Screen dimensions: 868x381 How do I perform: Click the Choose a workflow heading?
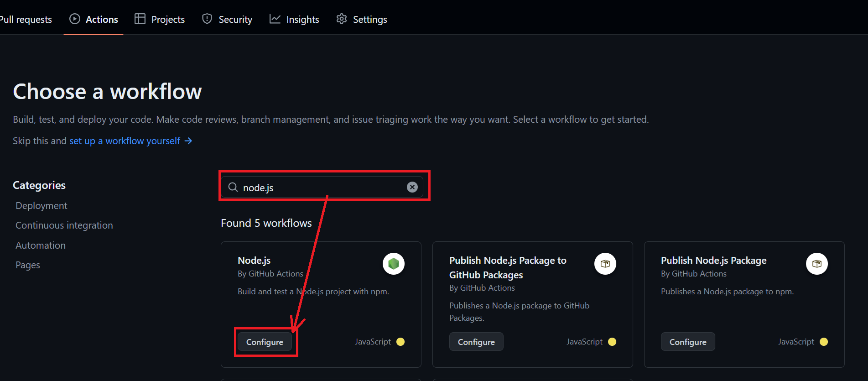point(107,91)
